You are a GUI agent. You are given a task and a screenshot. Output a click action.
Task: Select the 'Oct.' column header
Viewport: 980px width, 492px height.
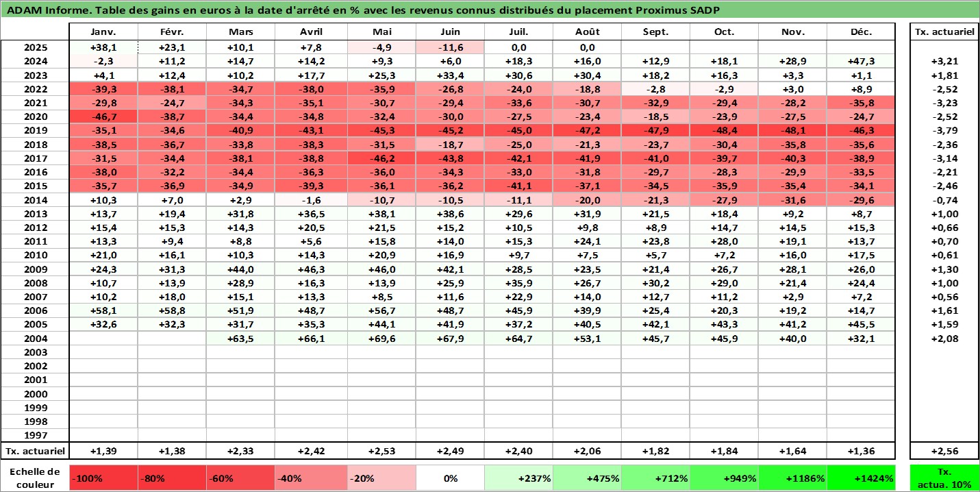[x=724, y=32]
